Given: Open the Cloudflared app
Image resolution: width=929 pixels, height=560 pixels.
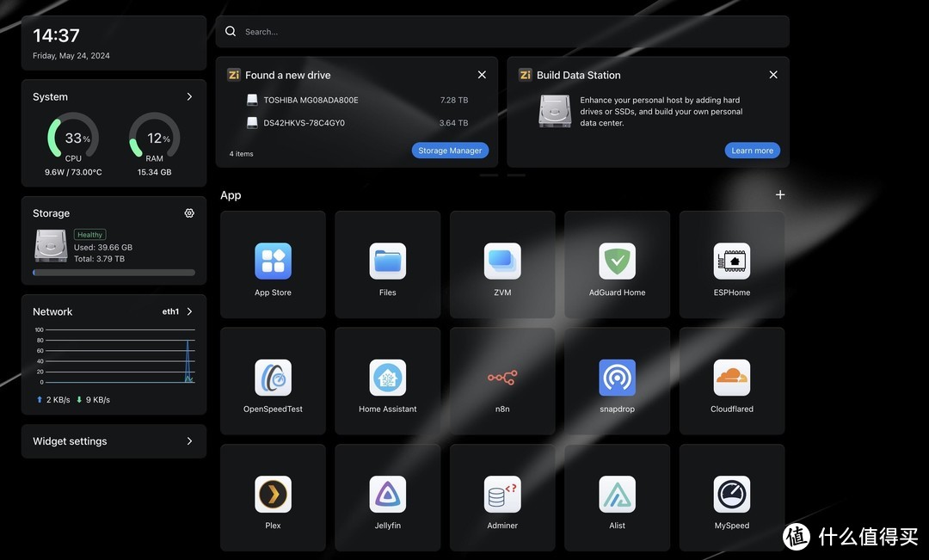Looking at the screenshot, I should point(731,378).
